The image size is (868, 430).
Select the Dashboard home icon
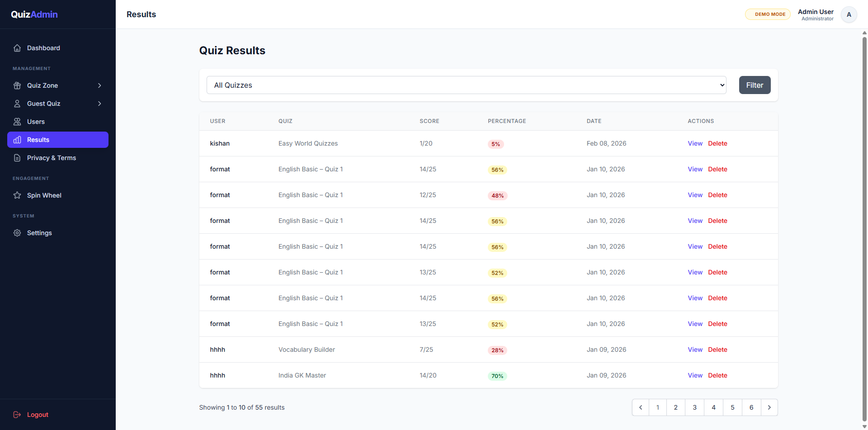coord(17,48)
